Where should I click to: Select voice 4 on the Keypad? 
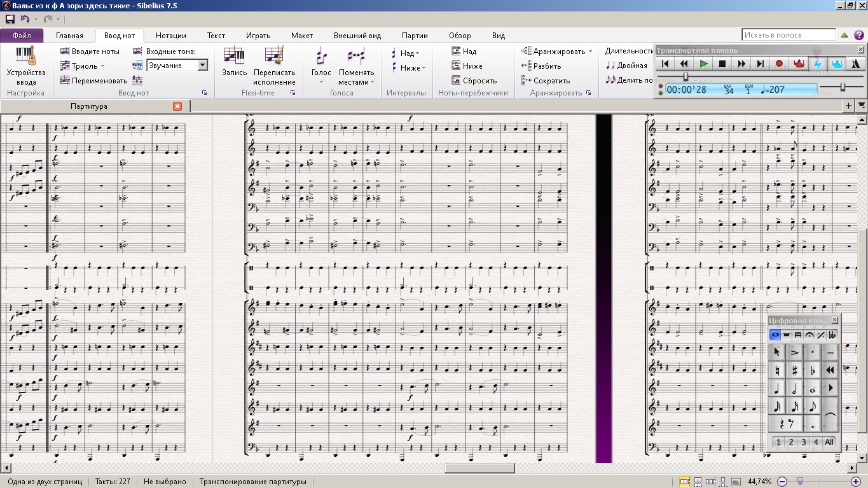[816, 442]
